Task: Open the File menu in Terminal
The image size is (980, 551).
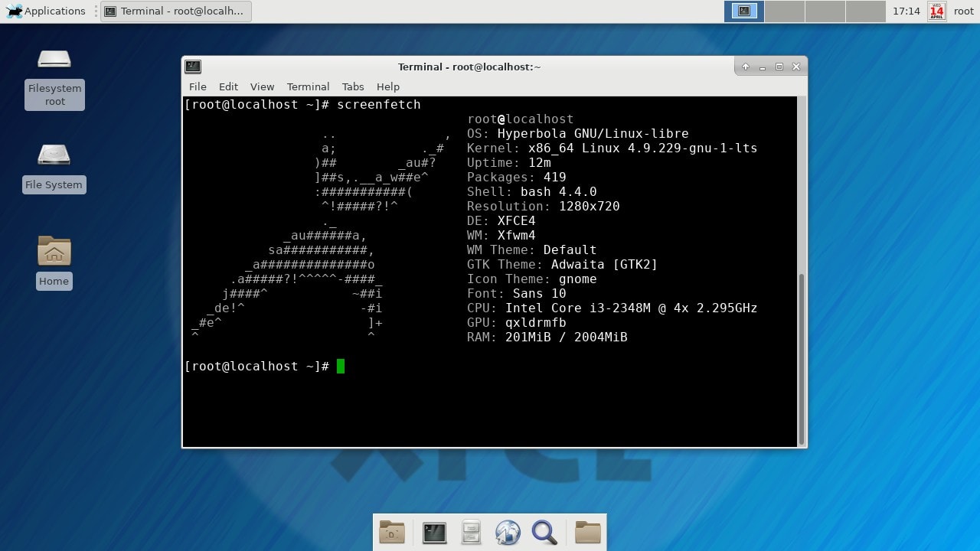Action: click(x=198, y=86)
